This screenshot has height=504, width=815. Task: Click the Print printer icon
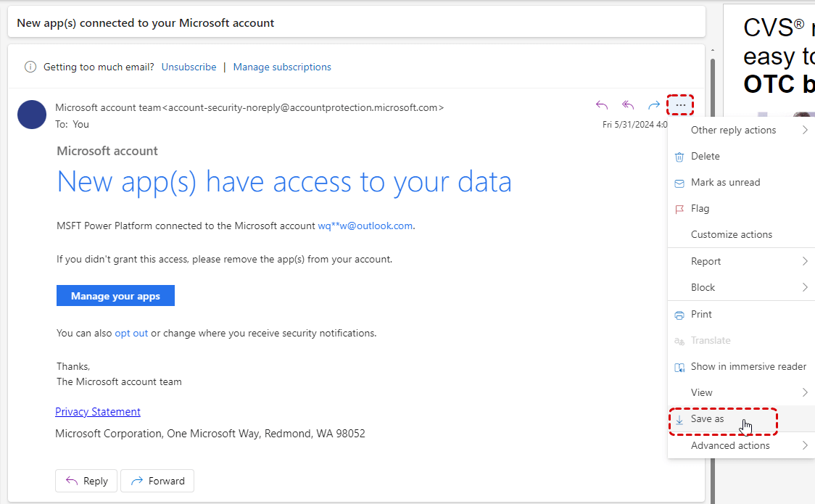(679, 315)
